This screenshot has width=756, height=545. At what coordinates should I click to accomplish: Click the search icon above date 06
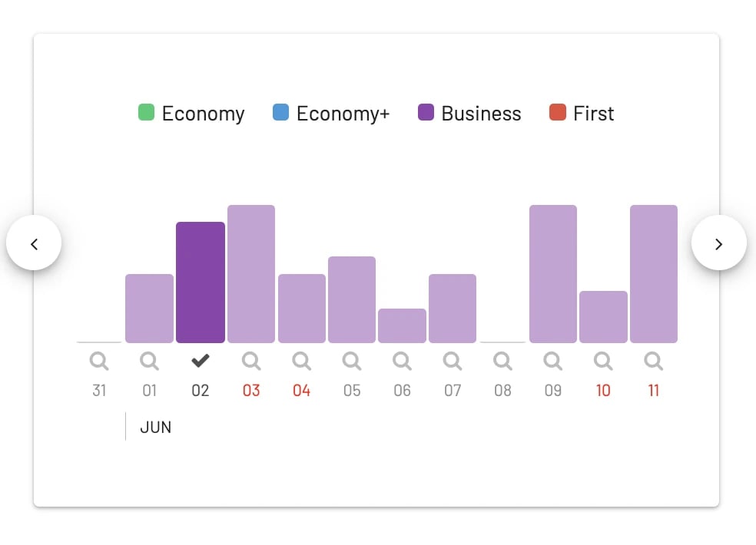(402, 361)
